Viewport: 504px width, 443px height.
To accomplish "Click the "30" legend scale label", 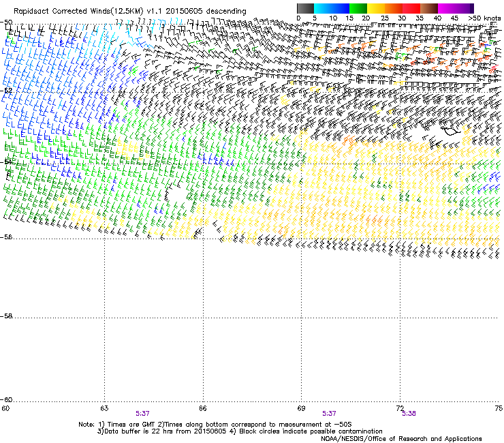I will 402,18.
